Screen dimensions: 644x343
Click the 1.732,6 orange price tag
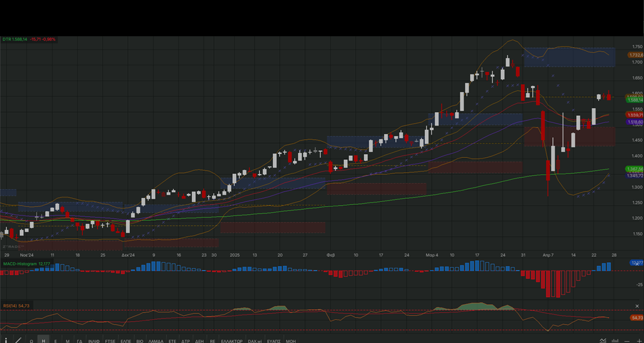click(636, 55)
